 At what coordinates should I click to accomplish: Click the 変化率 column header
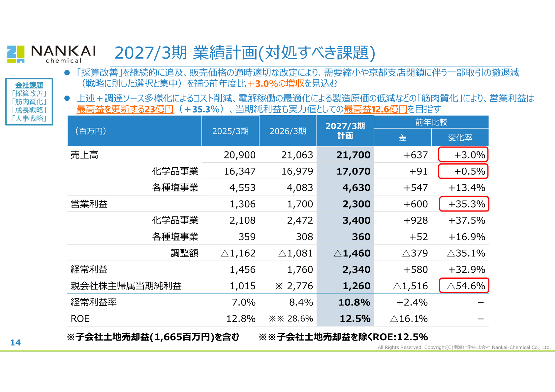click(460, 137)
